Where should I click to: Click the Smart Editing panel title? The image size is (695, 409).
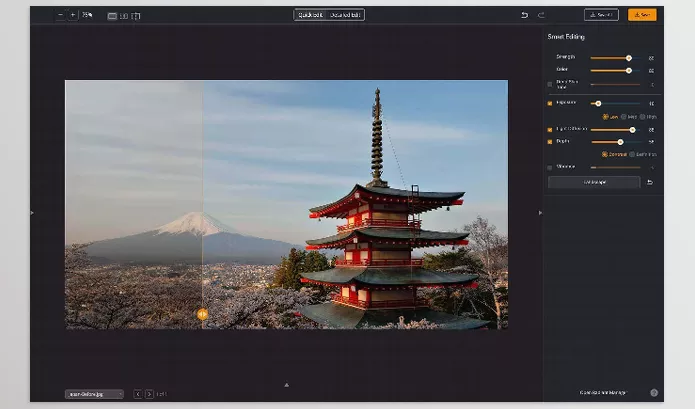pos(566,37)
